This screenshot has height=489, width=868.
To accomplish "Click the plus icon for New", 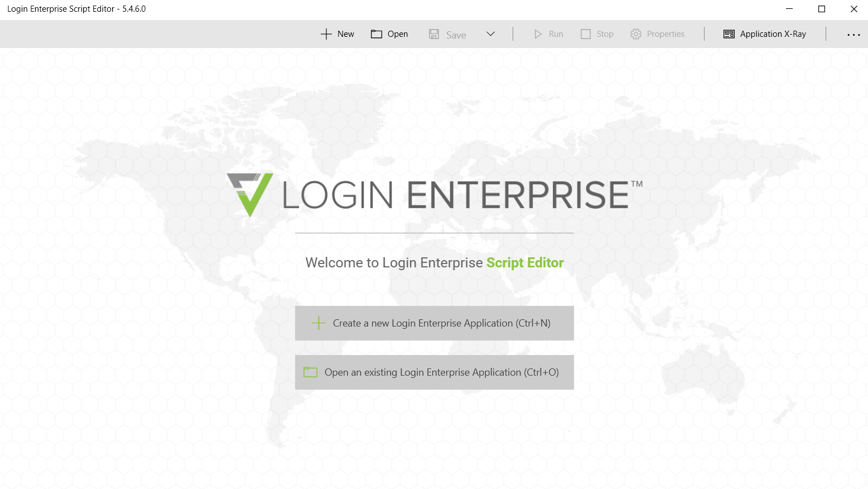I will [326, 34].
